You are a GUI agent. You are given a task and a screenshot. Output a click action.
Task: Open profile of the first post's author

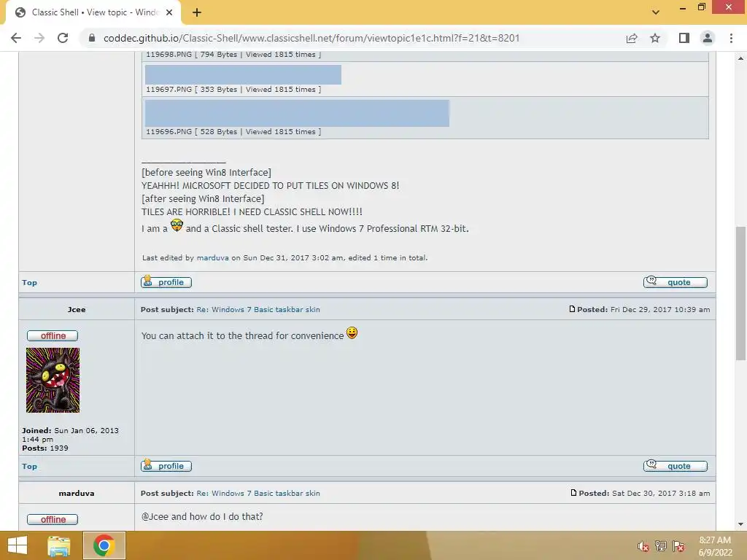point(166,282)
